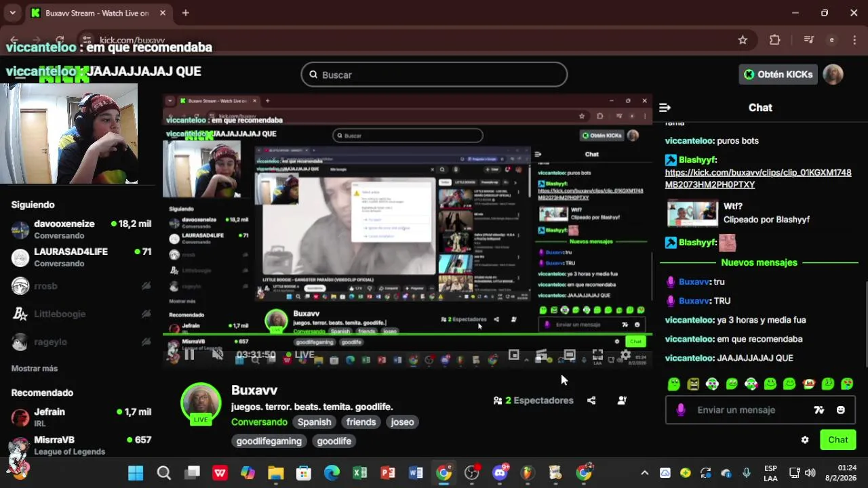Mute the stream player audio
Image resolution: width=868 pixels, height=488 pixels.
point(218,354)
